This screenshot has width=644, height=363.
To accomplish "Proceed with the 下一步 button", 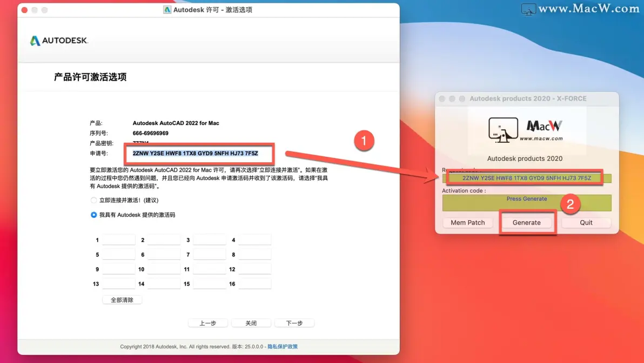I will point(294,323).
